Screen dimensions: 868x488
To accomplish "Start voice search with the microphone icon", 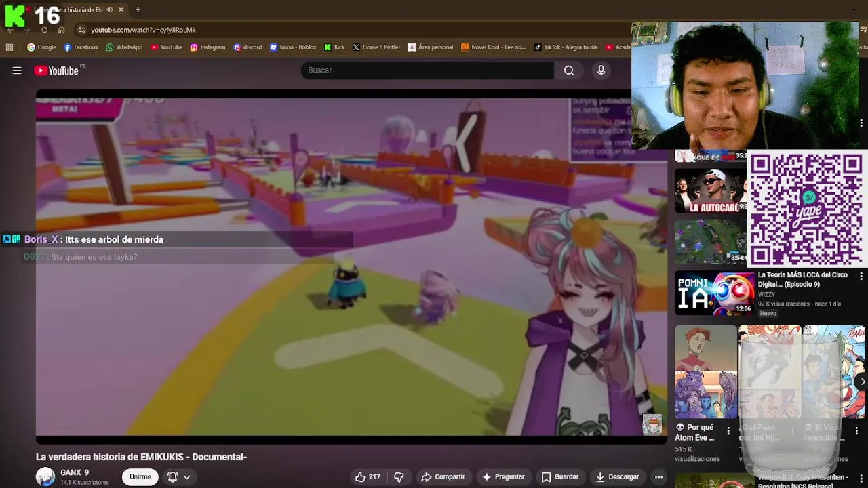I will pyautogui.click(x=601, y=70).
